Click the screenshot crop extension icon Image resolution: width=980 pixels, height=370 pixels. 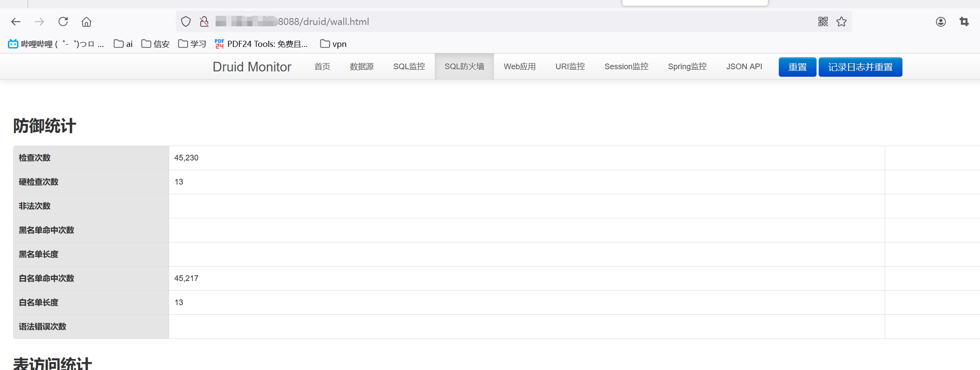point(964,21)
